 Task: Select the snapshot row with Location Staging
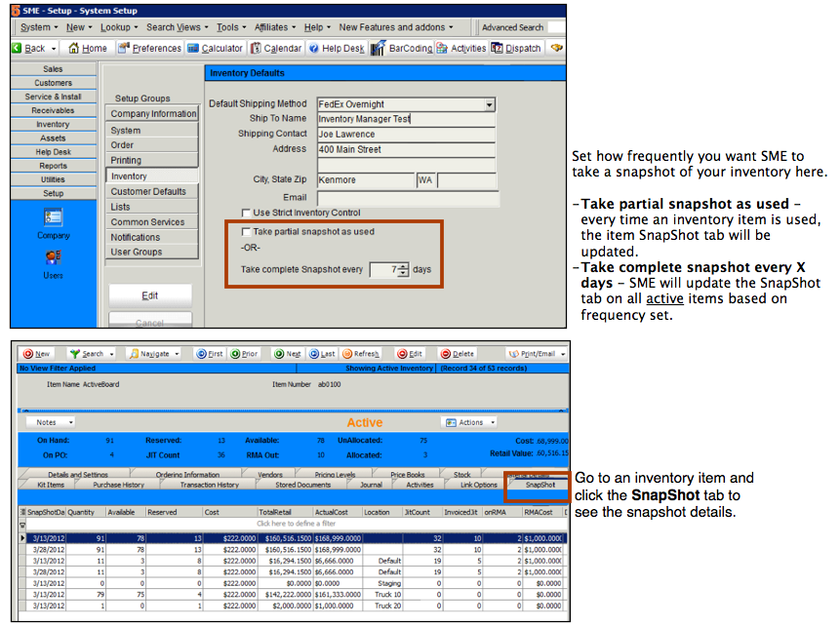pyautogui.click(x=293, y=584)
